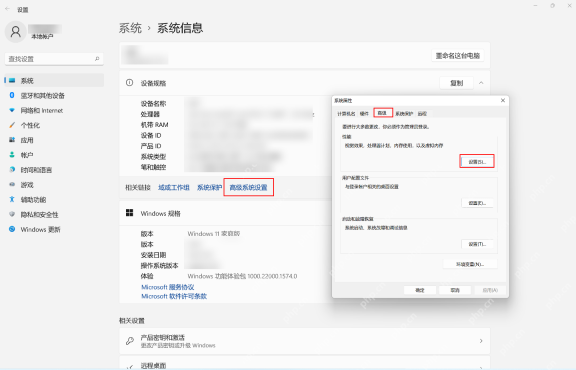The image size is (576, 370).
Task: Switch to 远程 tab in 系统属性
Action: (x=422, y=114)
